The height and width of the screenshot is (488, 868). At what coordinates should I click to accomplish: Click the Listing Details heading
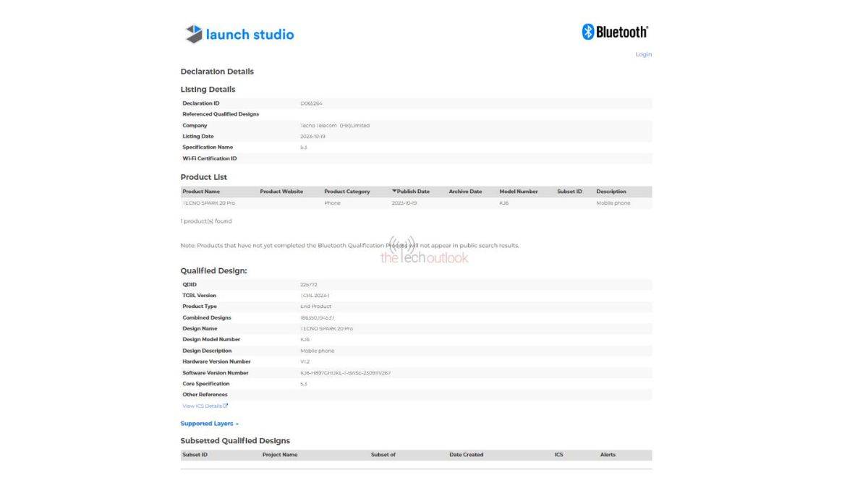click(208, 90)
